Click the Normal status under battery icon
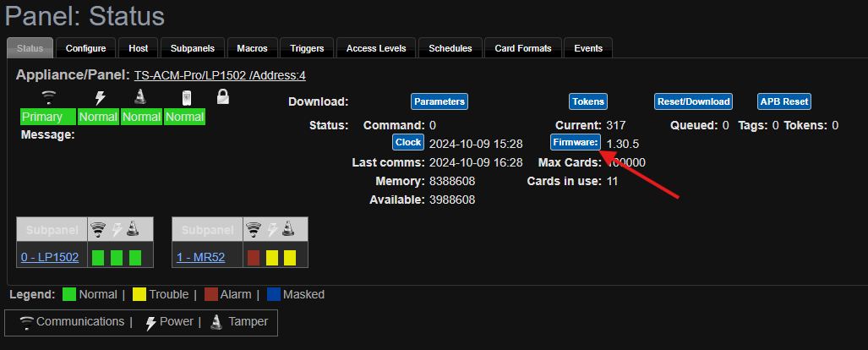This screenshot has height=350, width=868. coord(184,117)
